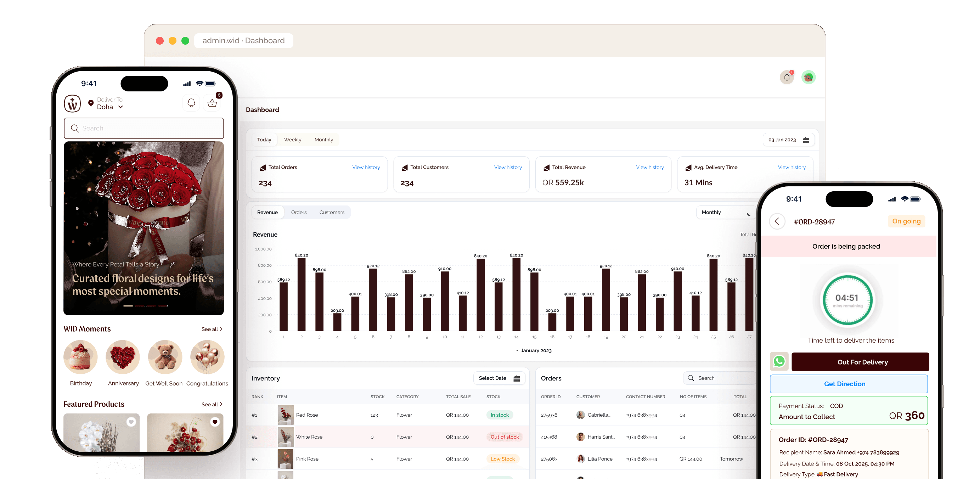Open the Birthday moment circle
This screenshot has height=479, width=980.
(x=81, y=357)
